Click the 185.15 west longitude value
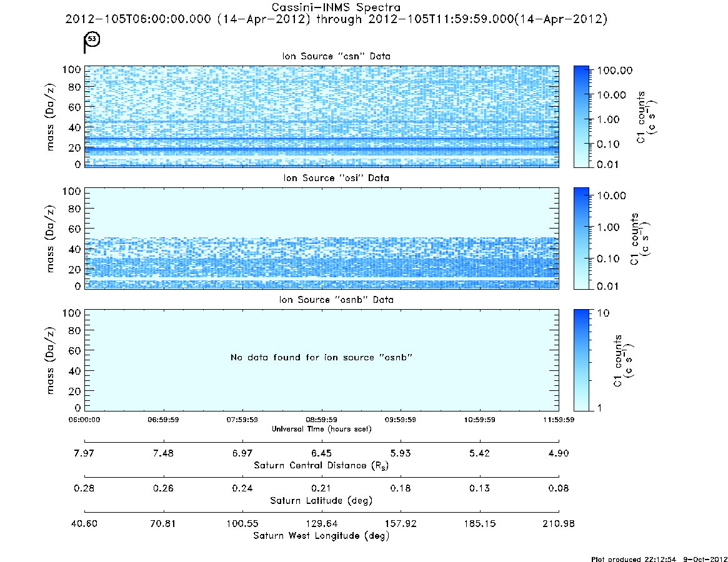728x562 pixels. pos(480,524)
